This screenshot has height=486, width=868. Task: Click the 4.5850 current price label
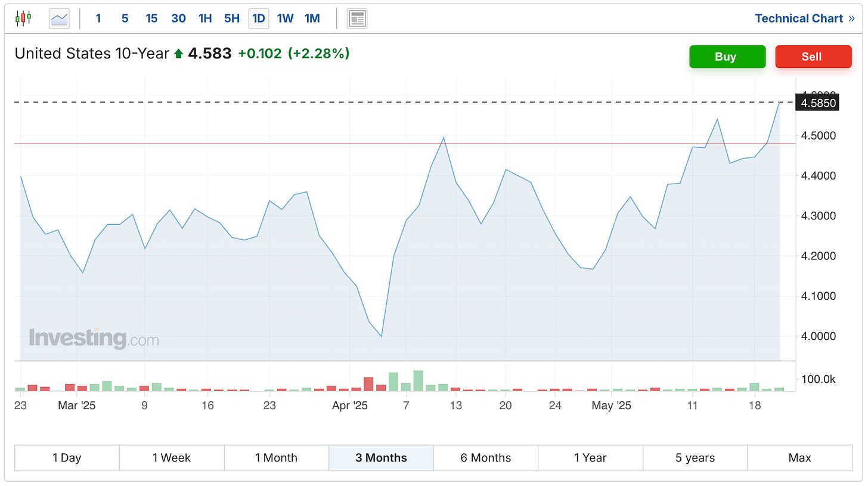tap(819, 103)
